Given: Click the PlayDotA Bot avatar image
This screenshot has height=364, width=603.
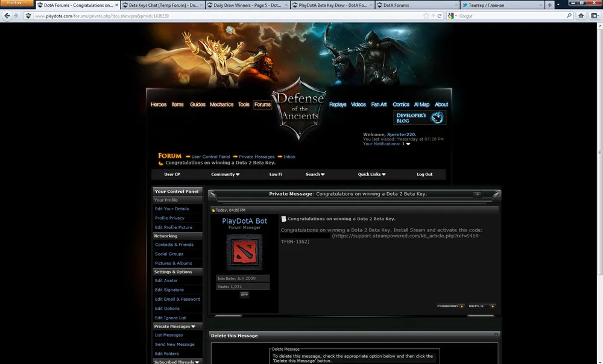Looking at the screenshot, I should click(x=244, y=252).
